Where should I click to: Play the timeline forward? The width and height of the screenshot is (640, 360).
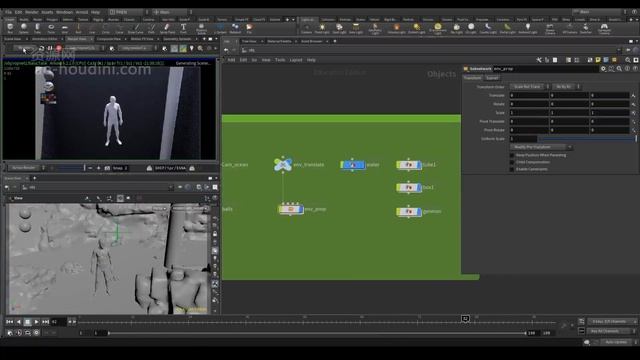click(x=36, y=322)
